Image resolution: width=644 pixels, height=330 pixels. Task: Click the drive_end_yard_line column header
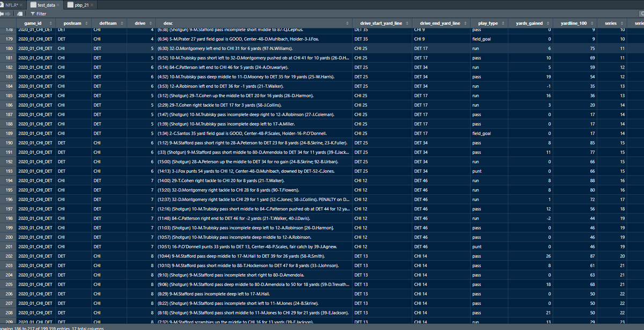(x=440, y=24)
